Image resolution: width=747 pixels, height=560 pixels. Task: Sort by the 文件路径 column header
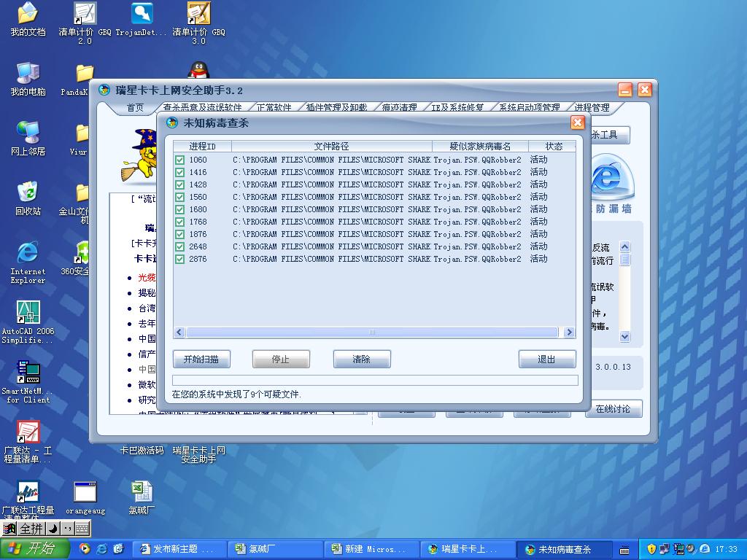click(332, 146)
